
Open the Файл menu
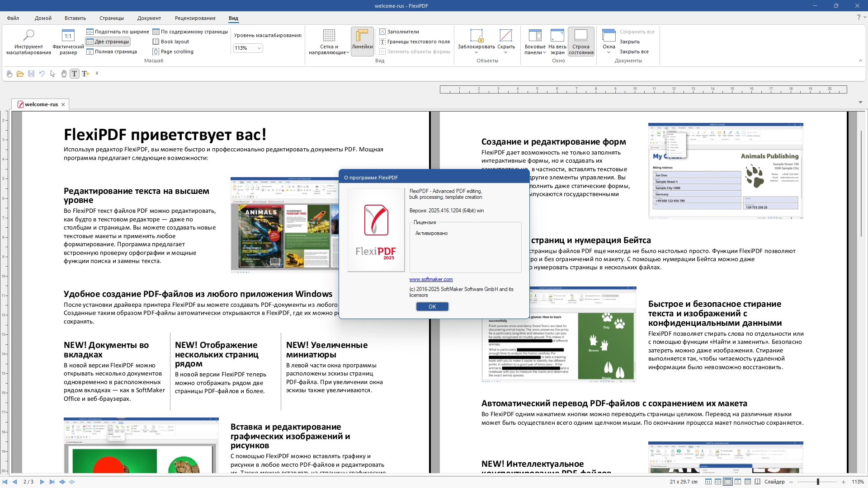(13, 18)
